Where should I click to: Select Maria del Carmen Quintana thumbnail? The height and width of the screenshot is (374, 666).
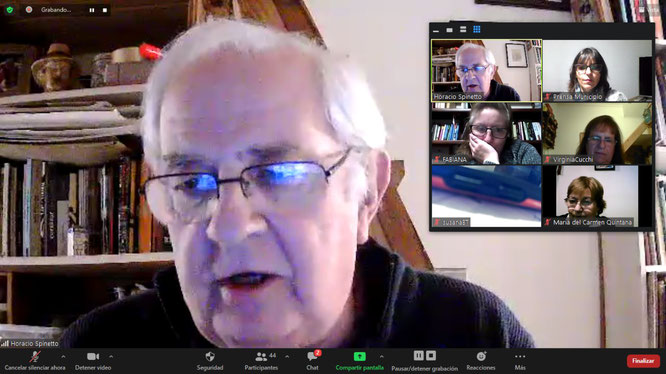[597, 196]
